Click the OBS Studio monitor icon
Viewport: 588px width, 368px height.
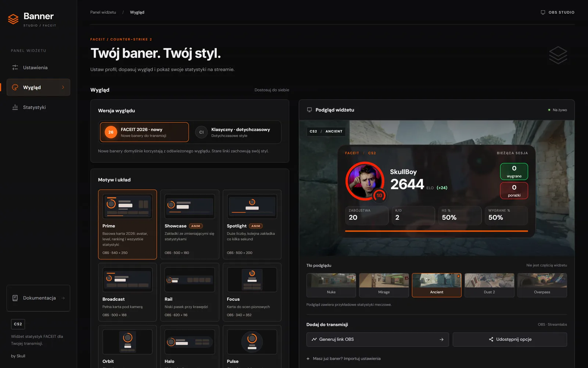coord(543,12)
